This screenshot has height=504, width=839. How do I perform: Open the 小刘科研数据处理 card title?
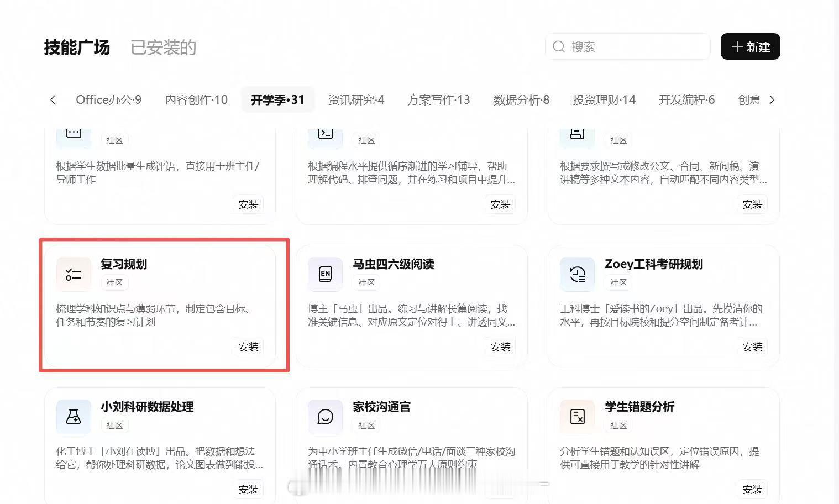tap(147, 407)
